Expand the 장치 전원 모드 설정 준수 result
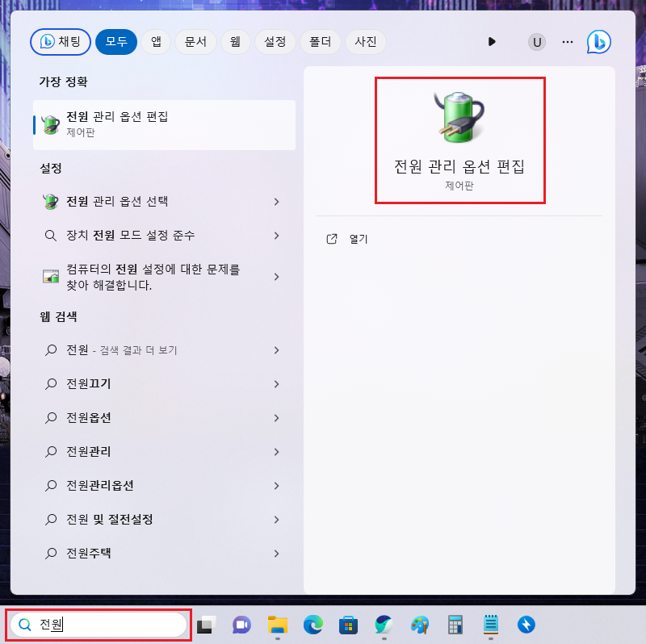 [277, 235]
